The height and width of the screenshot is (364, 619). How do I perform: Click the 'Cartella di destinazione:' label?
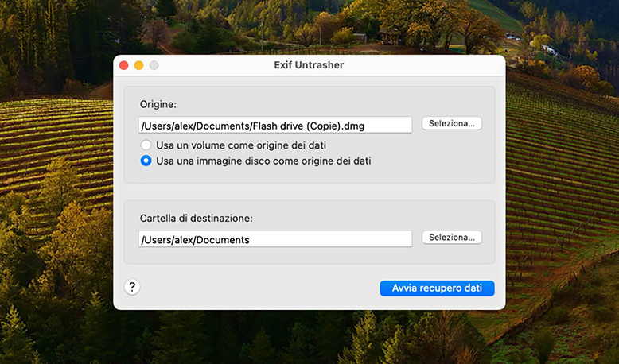[197, 218]
